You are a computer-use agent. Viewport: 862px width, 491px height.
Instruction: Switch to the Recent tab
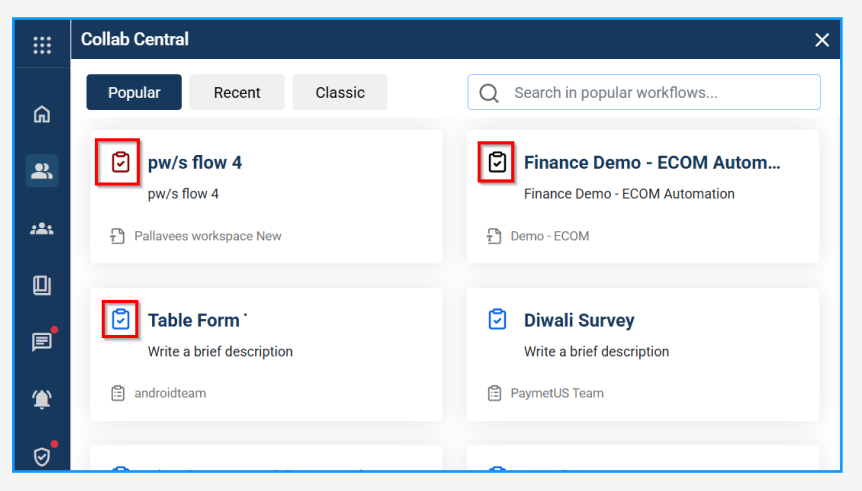pos(237,93)
